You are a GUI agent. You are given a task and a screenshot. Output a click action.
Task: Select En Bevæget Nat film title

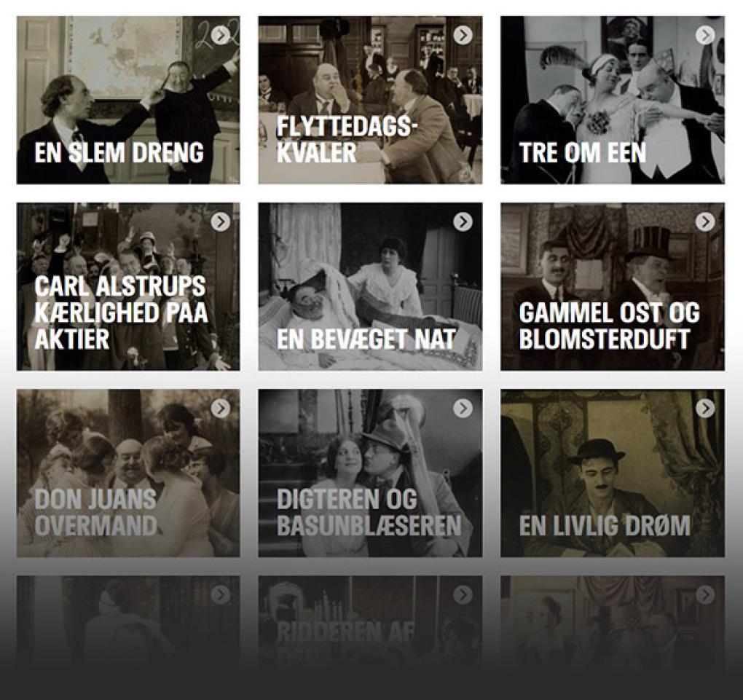click(x=366, y=339)
